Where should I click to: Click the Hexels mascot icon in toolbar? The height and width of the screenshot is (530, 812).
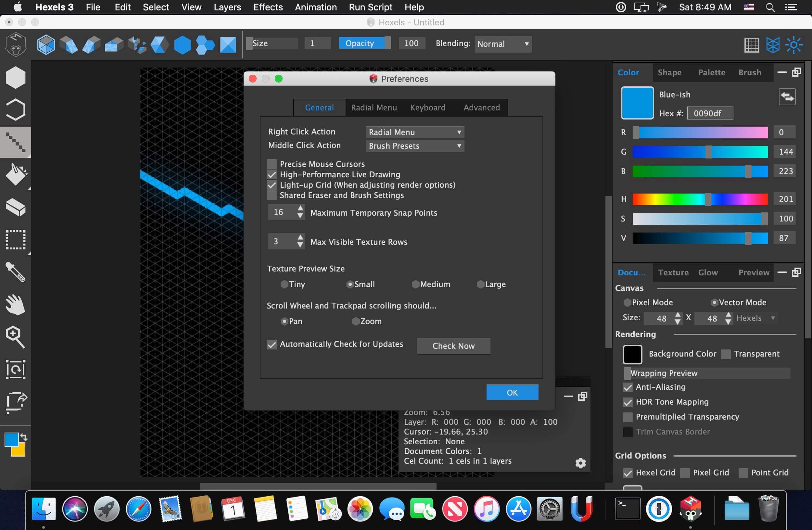tap(15, 44)
